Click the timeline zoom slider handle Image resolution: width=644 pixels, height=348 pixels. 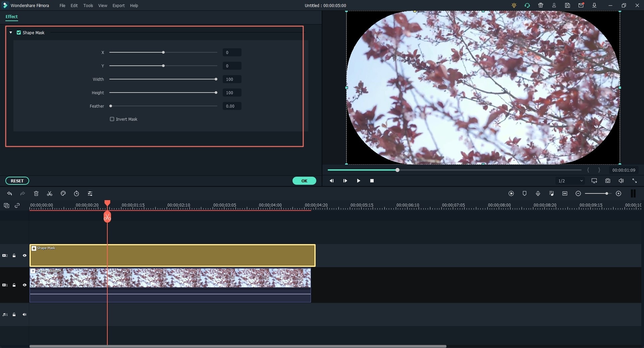pyautogui.click(x=607, y=193)
